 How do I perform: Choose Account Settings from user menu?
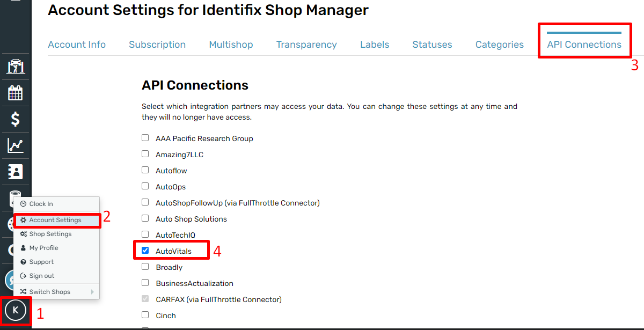56,220
